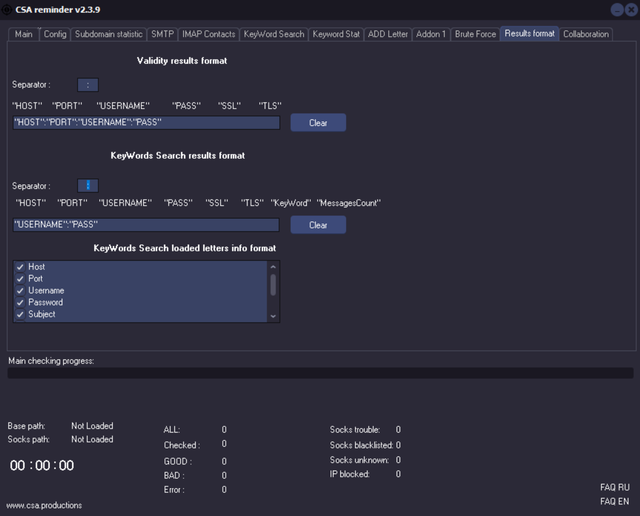Insert "PASS" token in Validity format
Image resolution: width=640 pixels, height=516 pixels.
(x=187, y=106)
